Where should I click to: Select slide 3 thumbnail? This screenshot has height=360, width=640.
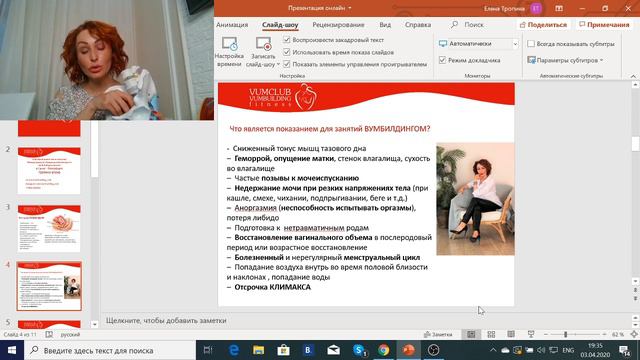(x=49, y=229)
